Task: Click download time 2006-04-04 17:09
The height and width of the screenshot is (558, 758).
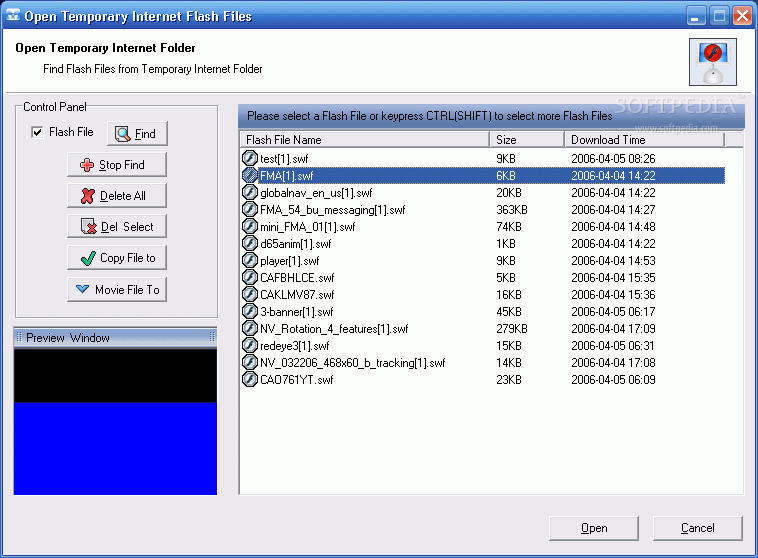Action: coord(613,329)
